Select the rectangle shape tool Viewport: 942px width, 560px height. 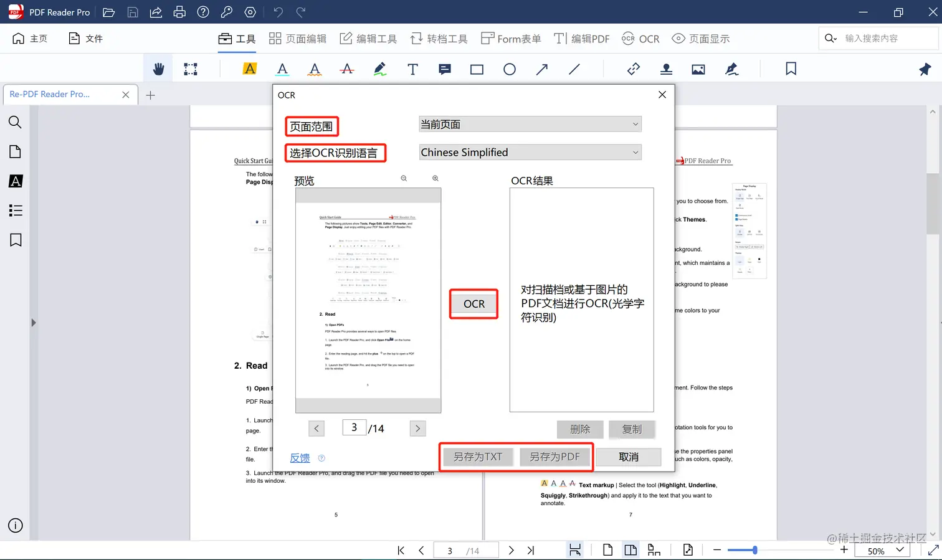pos(477,69)
